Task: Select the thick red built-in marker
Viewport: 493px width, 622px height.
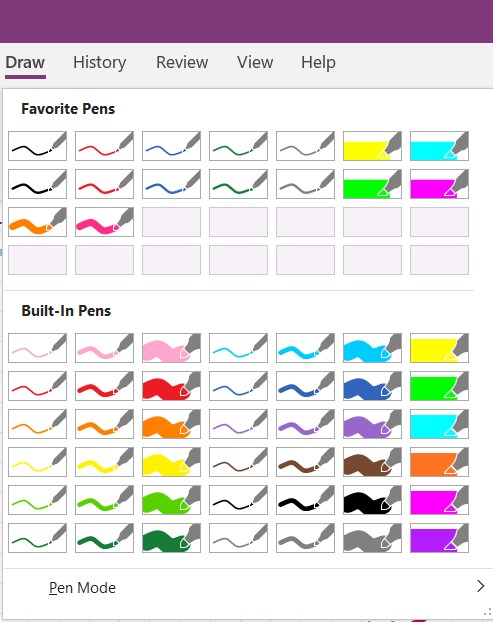Action: [x=171, y=386]
